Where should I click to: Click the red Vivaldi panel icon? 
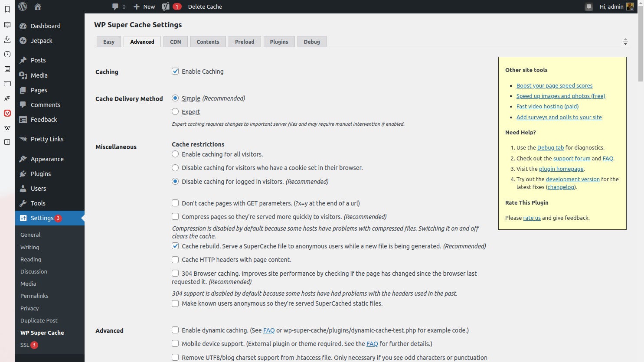coord(7,113)
